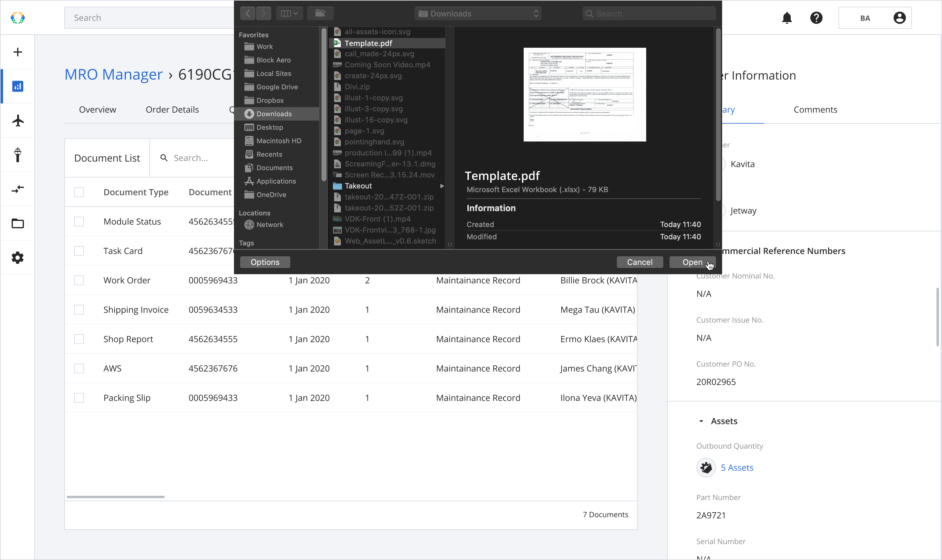Create a new folder in file dialog

pos(320,13)
